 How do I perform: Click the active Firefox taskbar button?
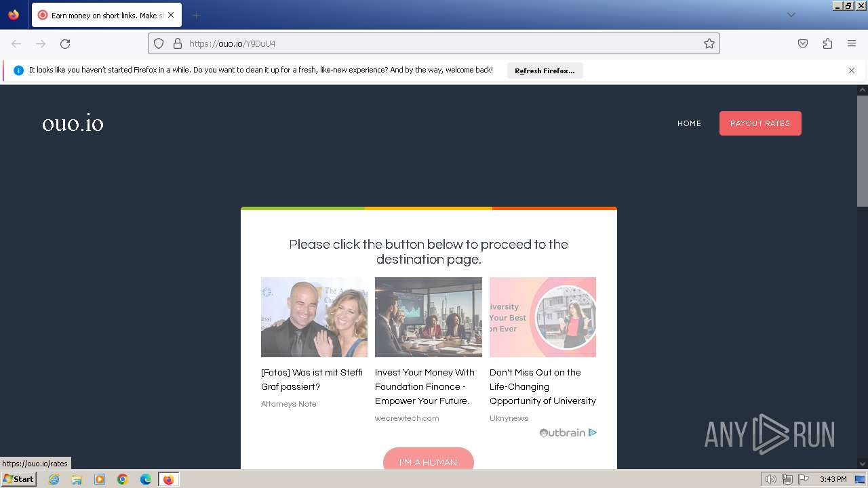coord(168,479)
